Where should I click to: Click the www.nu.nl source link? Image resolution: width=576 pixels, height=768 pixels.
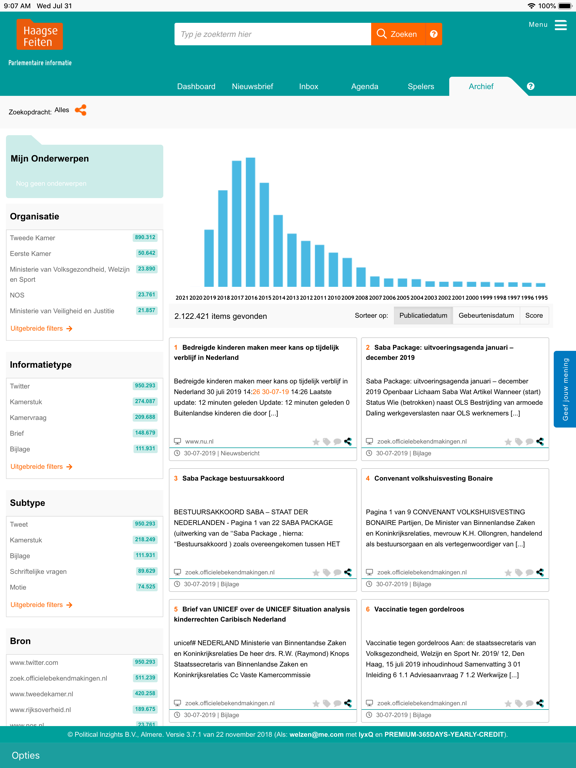(199, 441)
